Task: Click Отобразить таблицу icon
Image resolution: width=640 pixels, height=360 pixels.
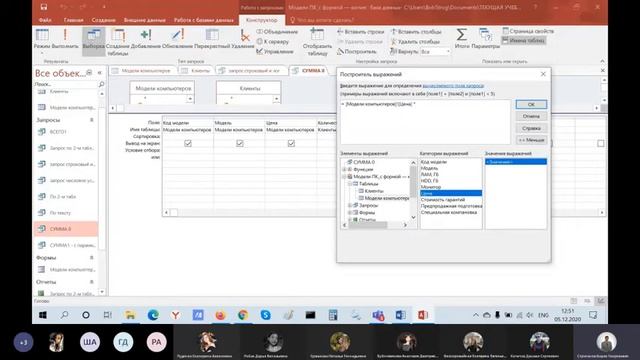Action: click(x=317, y=42)
